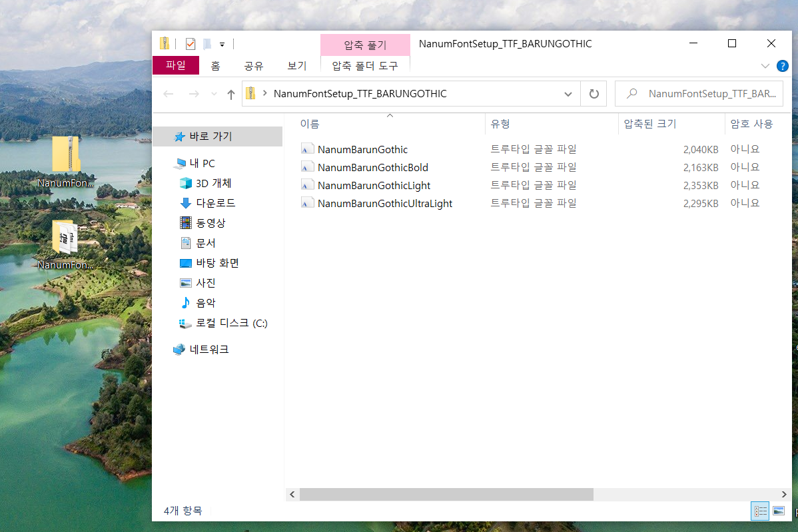This screenshot has height=532, width=798.
Task: Open Customize Quick Access Toolbar dropdown
Action: tap(222, 45)
